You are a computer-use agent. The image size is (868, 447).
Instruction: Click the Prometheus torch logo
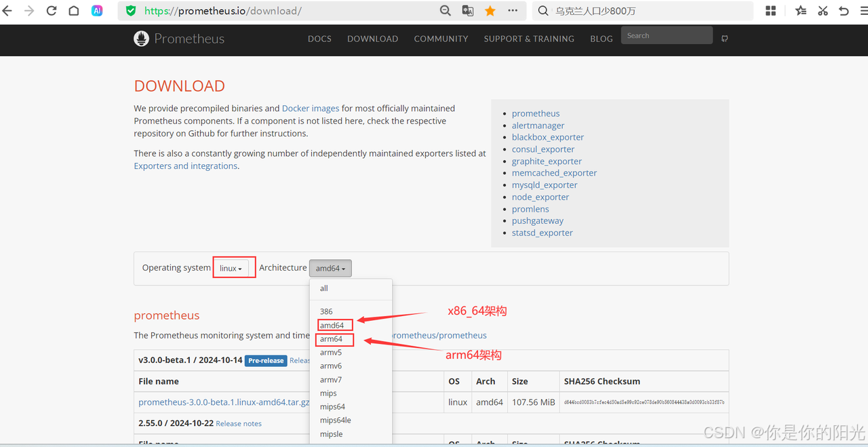[x=141, y=39]
